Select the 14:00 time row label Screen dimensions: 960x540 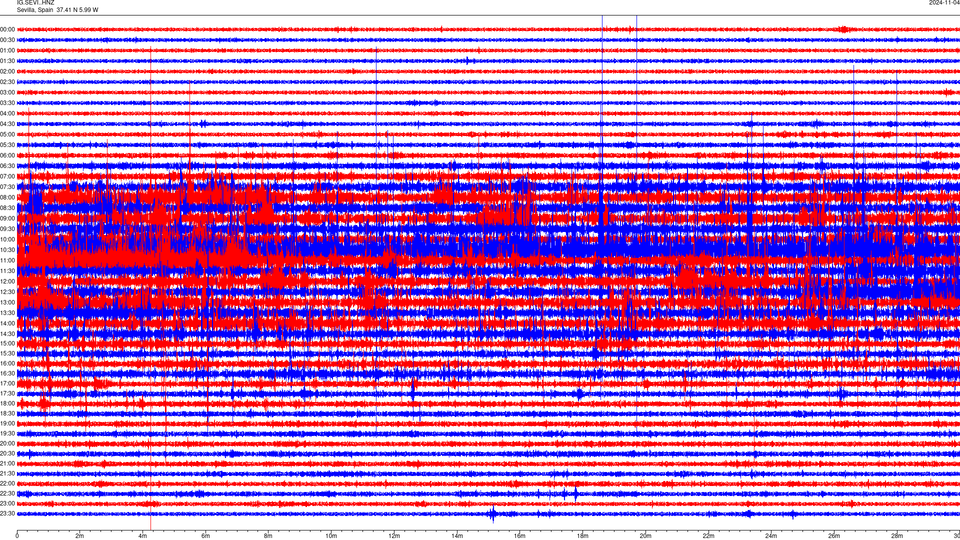[7, 323]
